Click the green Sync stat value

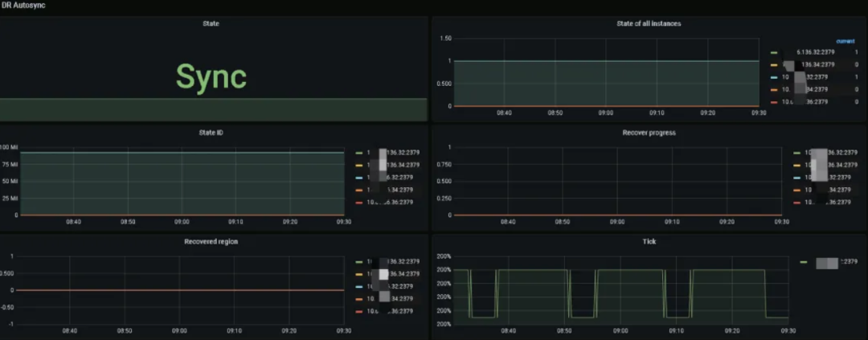[211, 77]
